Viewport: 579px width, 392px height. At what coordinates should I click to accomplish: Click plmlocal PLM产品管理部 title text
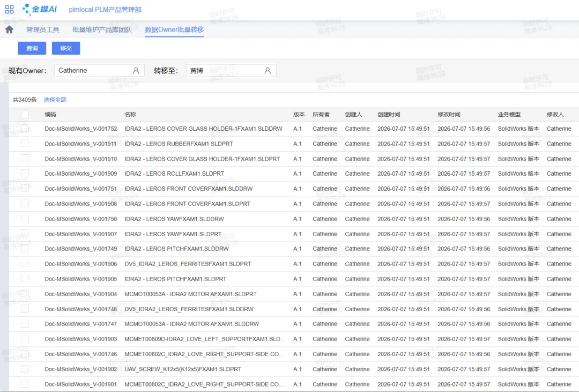[105, 10]
